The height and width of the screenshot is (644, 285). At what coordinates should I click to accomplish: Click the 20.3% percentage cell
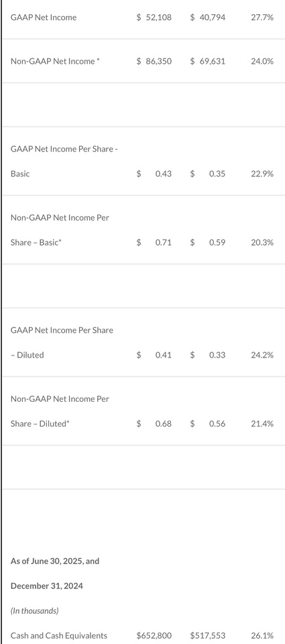[262, 242]
